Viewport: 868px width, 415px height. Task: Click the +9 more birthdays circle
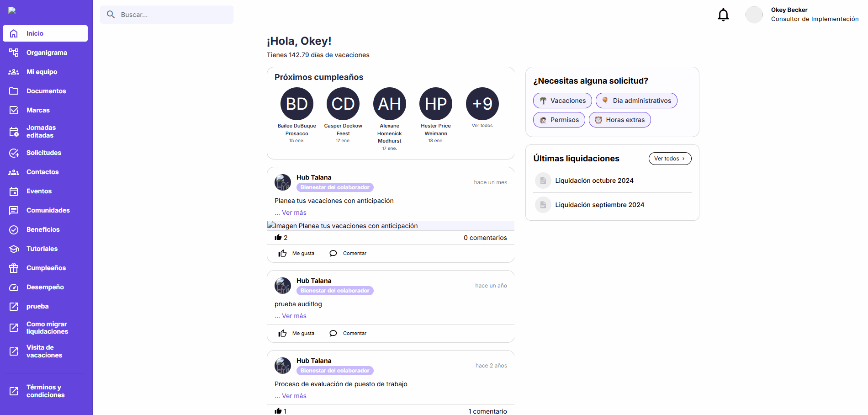click(482, 104)
